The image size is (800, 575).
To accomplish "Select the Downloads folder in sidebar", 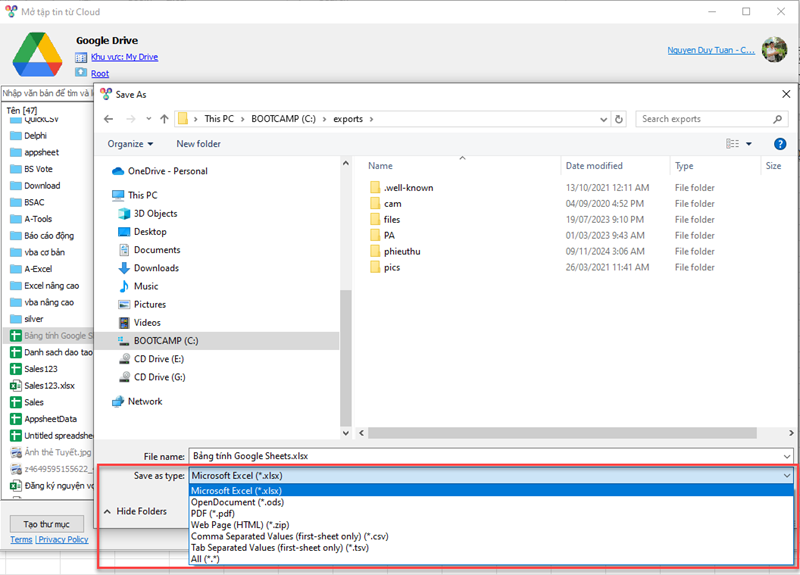I will (155, 268).
